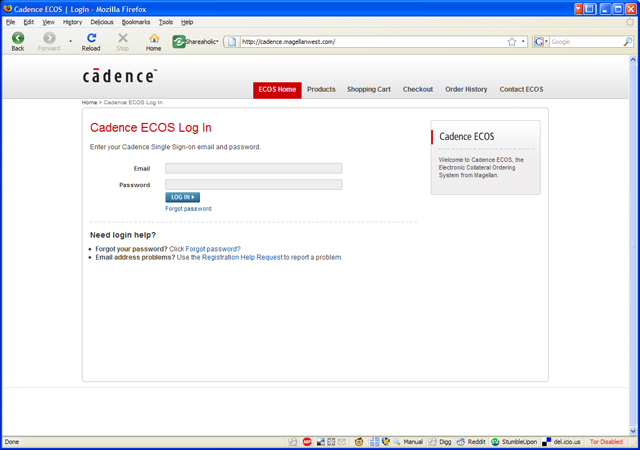This screenshot has height=450, width=640.
Task: Click the page identity icon beside the URL
Action: pyautogui.click(x=232, y=42)
